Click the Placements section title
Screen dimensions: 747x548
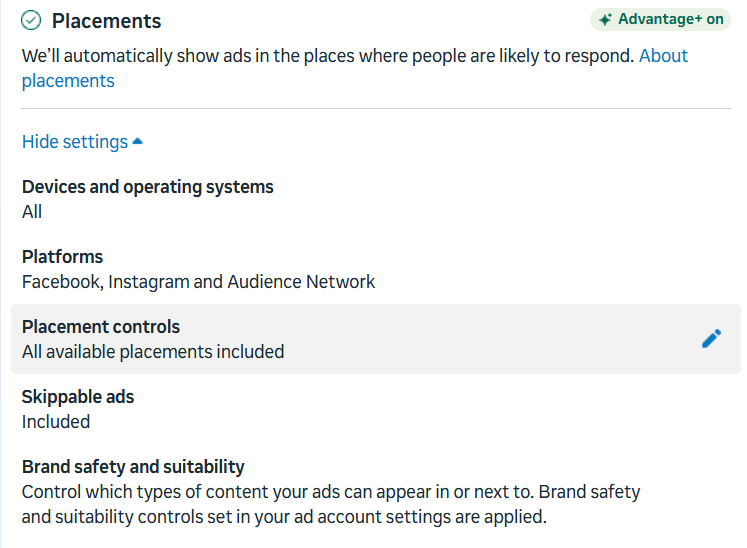click(x=106, y=21)
